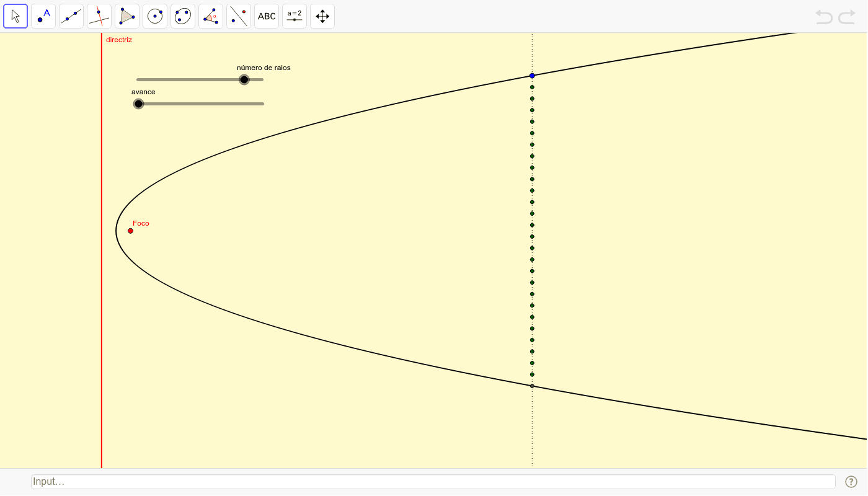Select the Angle tool
868x496 pixels.
[211, 16]
